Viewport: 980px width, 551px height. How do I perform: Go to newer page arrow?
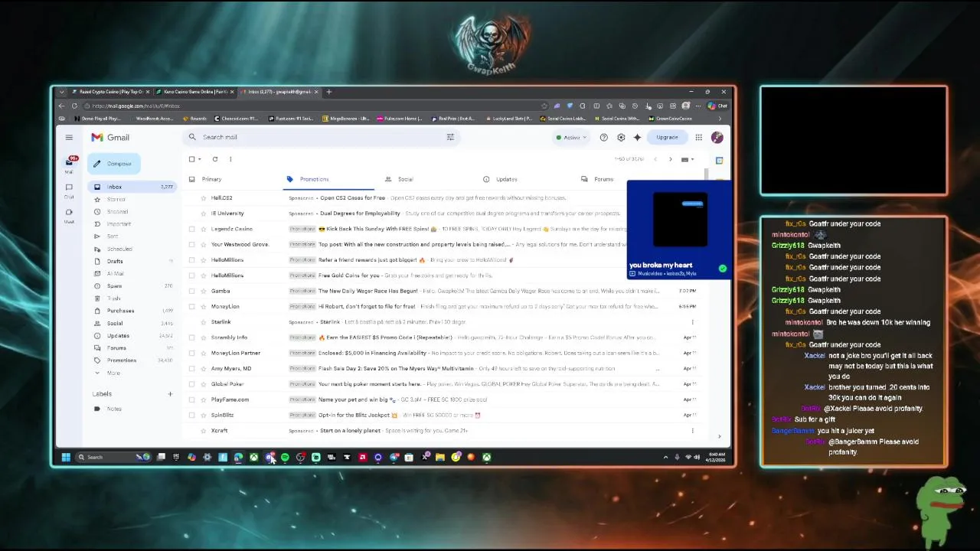(655, 159)
